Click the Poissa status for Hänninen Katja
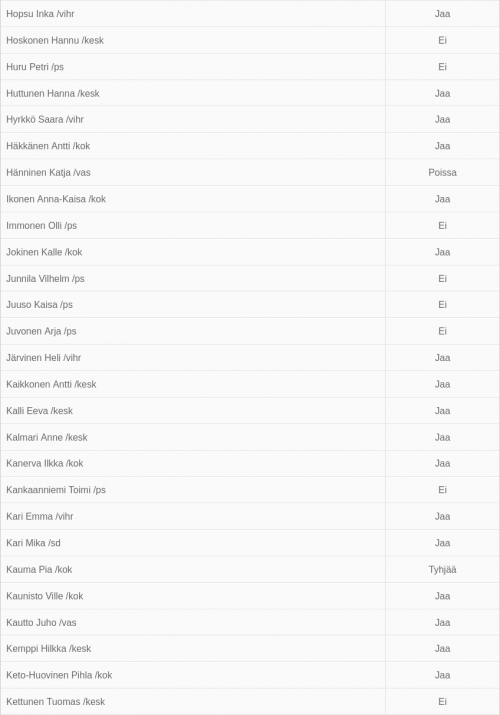 tap(442, 172)
